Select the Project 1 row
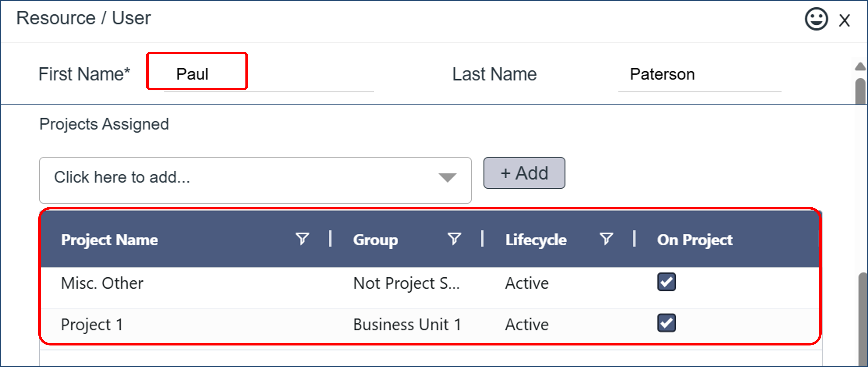 pos(92,324)
